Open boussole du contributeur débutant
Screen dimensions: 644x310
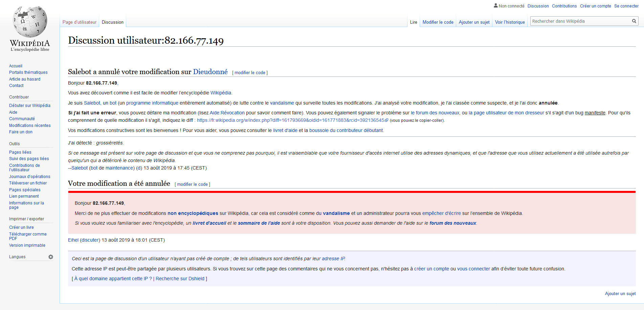point(346,130)
